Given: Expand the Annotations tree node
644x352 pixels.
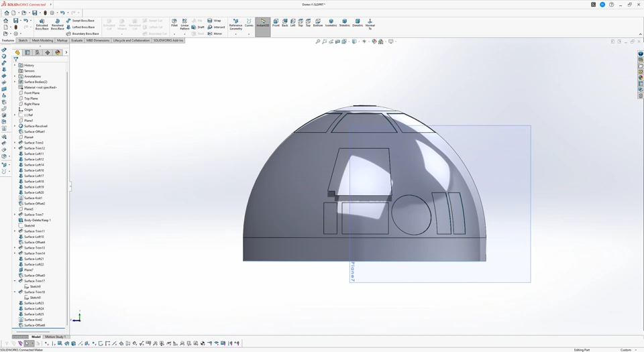Looking at the screenshot, I should [x=15, y=76].
